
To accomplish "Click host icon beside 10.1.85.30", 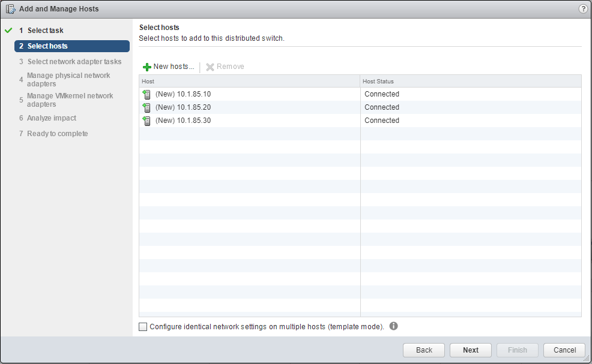I will coord(146,121).
